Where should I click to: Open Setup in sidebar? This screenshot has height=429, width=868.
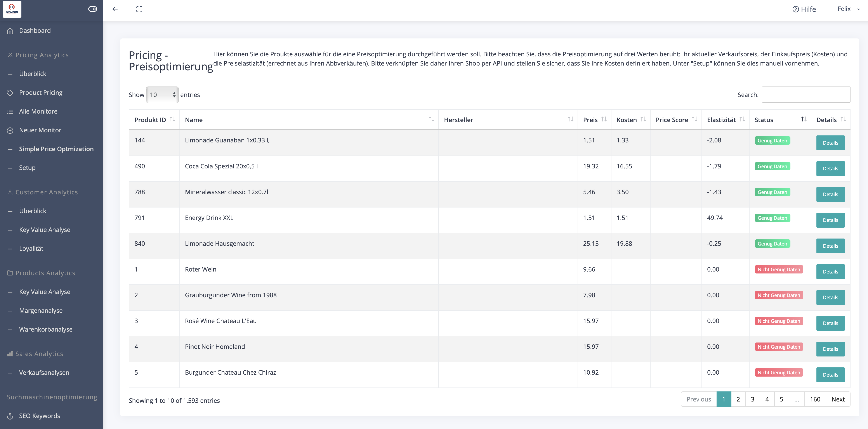coord(27,168)
